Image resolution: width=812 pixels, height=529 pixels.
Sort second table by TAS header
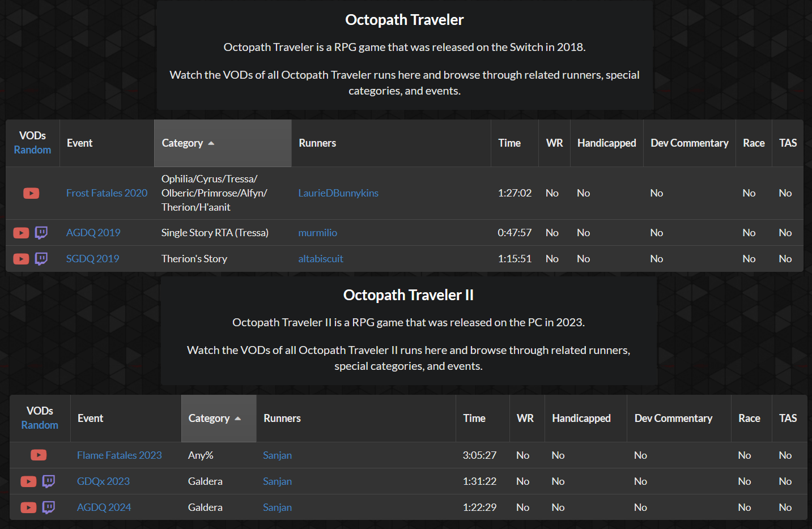789,419
